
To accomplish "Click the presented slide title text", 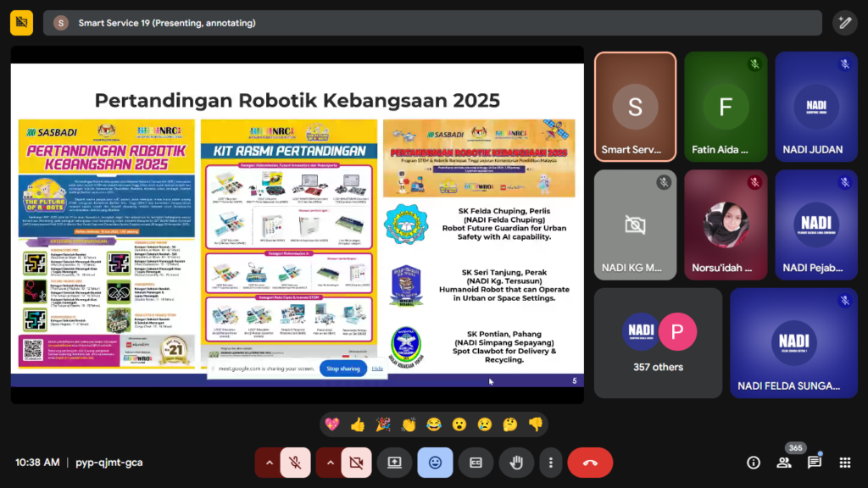I will pos(298,100).
